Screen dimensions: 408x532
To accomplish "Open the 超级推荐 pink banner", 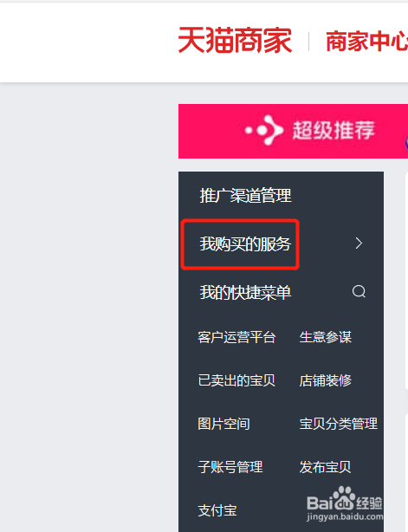I will pyautogui.click(x=293, y=131).
